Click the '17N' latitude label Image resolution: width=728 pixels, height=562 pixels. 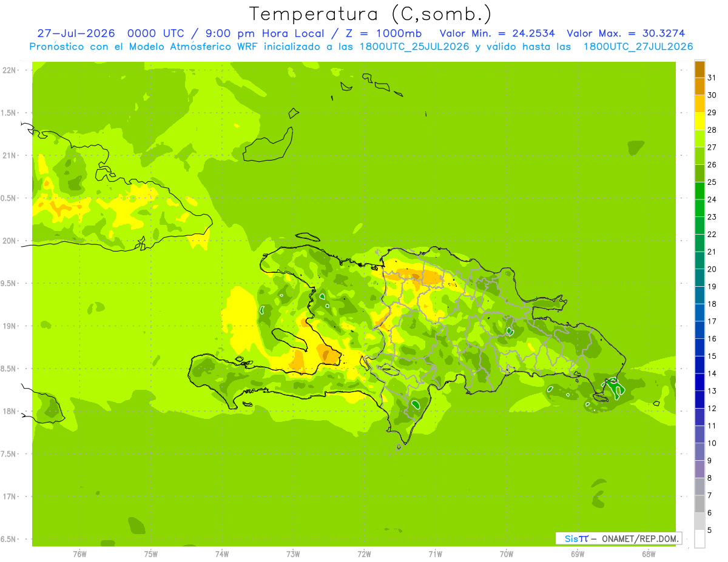[x=9, y=497]
